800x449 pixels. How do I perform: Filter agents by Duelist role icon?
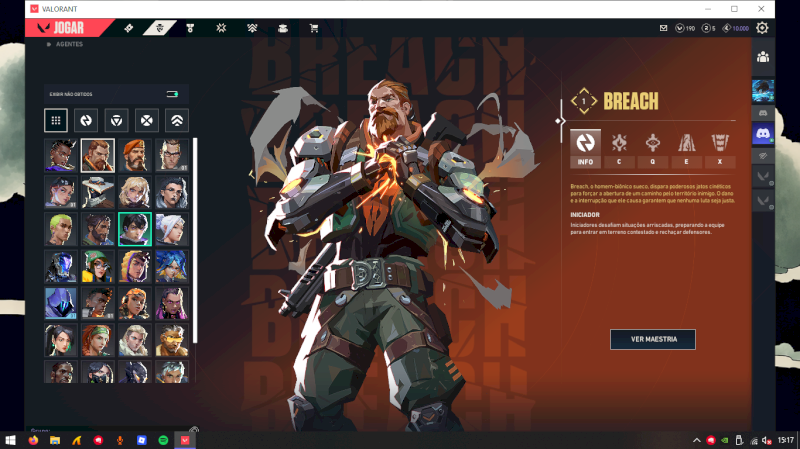coord(146,120)
